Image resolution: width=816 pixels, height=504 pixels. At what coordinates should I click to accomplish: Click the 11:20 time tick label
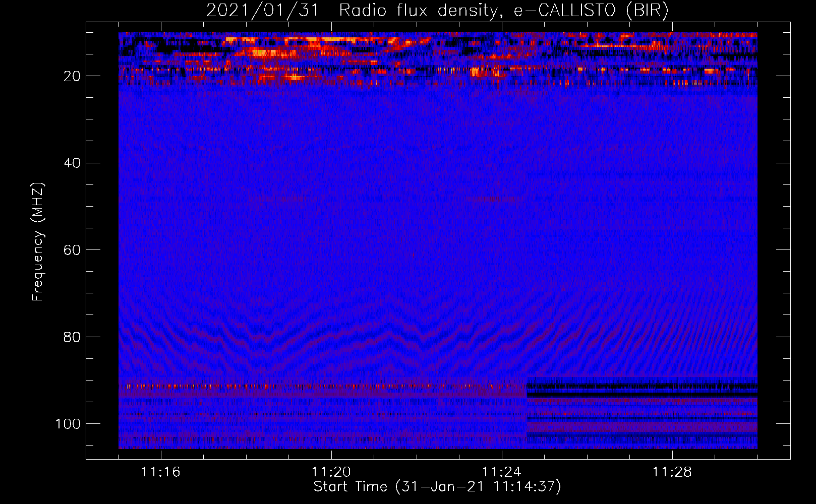click(x=331, y=472)
